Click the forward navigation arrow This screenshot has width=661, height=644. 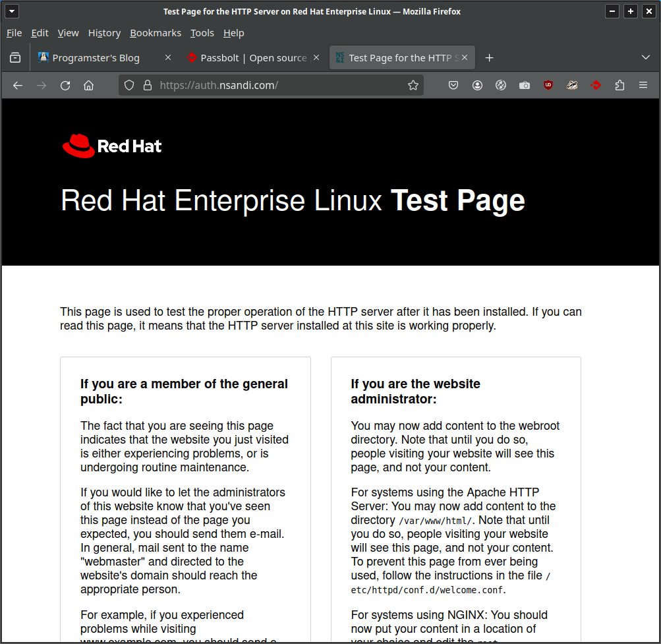(42, 86)
